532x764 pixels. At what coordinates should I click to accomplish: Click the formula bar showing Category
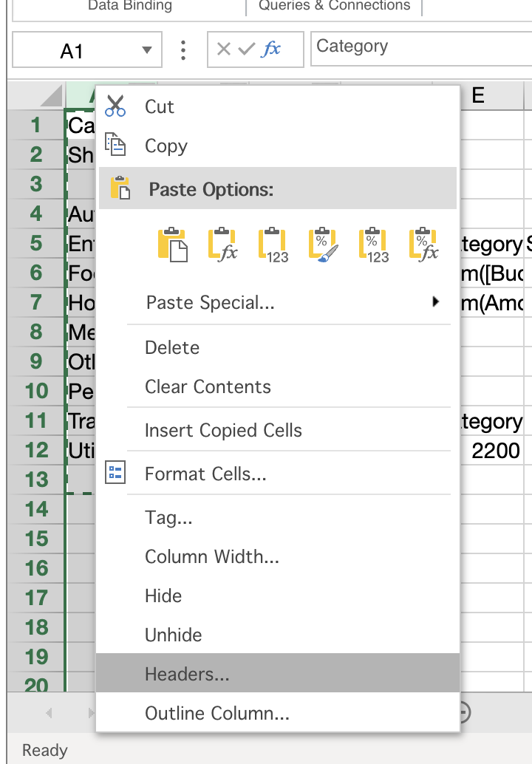[x=421, y=49]
